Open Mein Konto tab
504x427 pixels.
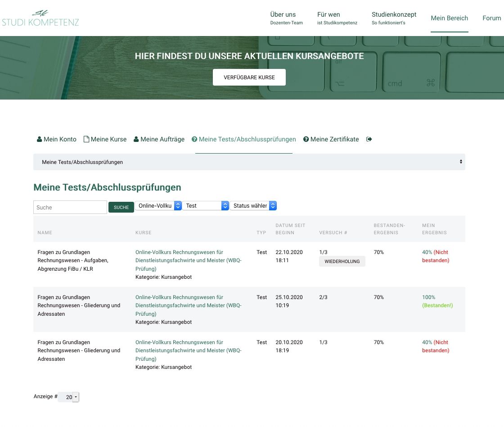click(x=57, y=139)
